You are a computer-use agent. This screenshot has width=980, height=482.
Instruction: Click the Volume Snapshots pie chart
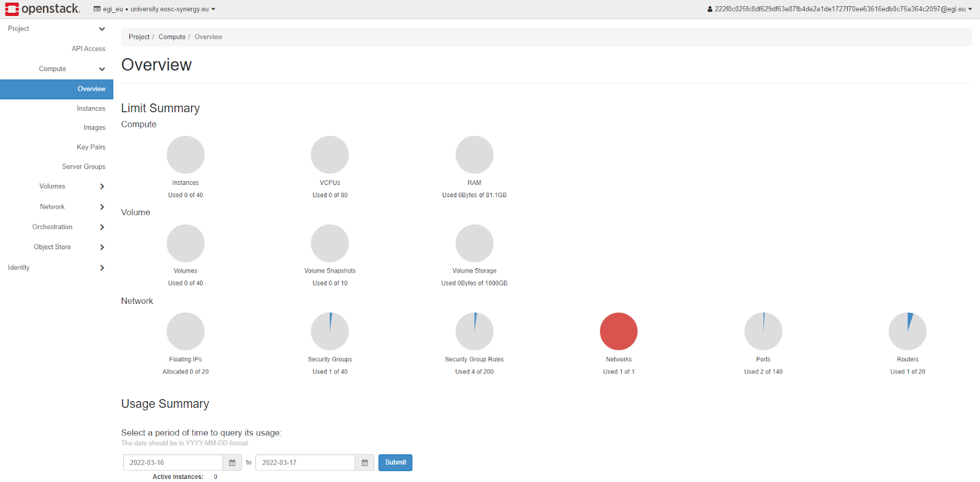[330, 243]
